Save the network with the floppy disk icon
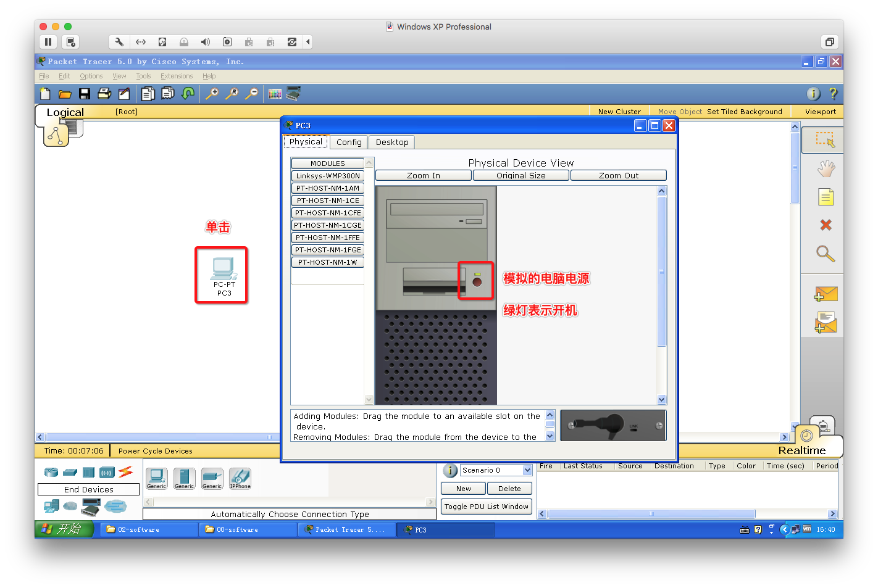This screenshot has width=878, height=588. point(85,94)
